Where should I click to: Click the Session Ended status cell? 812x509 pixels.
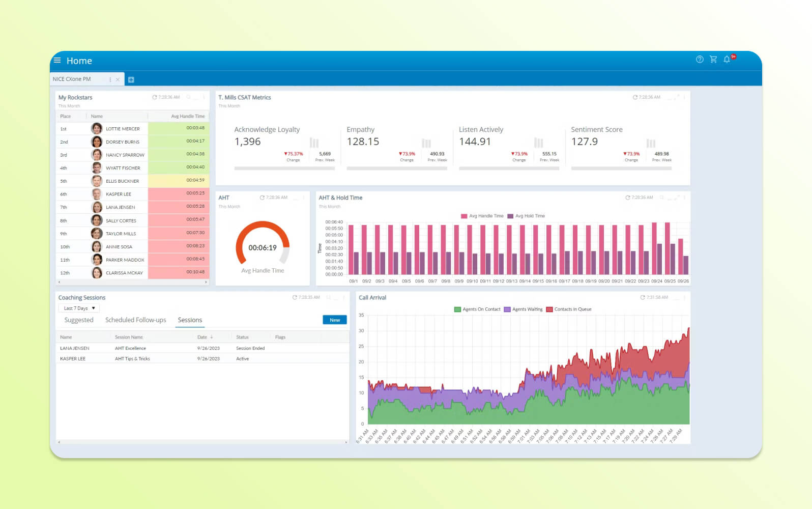coord(250,348)
